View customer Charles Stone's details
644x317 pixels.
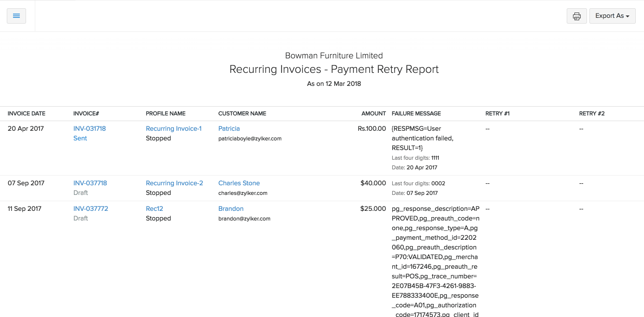(x=239, y=183)
